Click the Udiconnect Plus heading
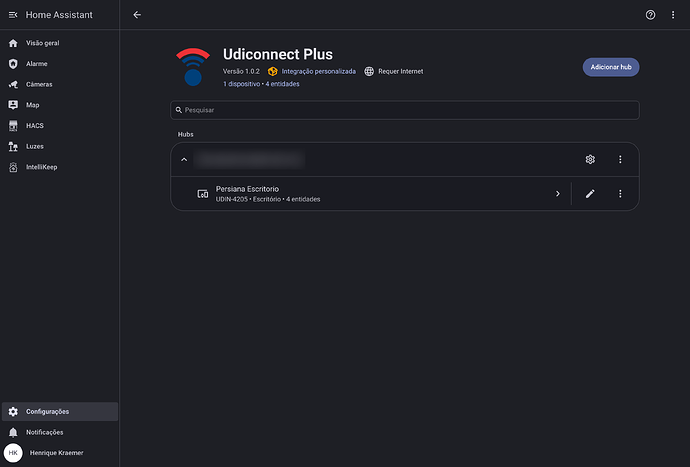The image size is (690, 467). point(278,54)
